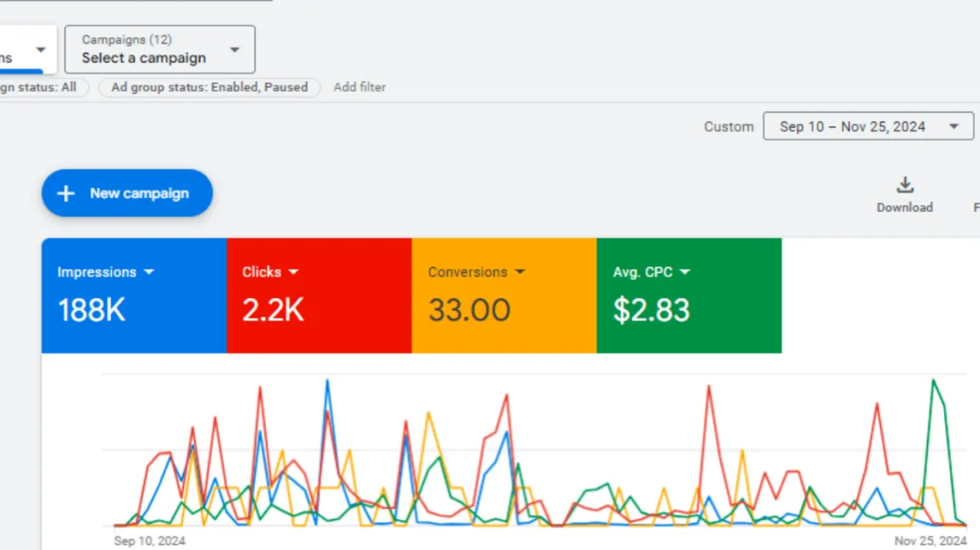Click the Nov 25, 2024 axis label

[x=930, y=541]
